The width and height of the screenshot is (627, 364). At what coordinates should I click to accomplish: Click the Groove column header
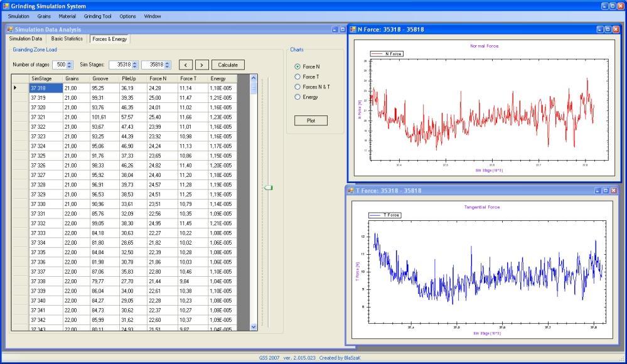(105, 78)
